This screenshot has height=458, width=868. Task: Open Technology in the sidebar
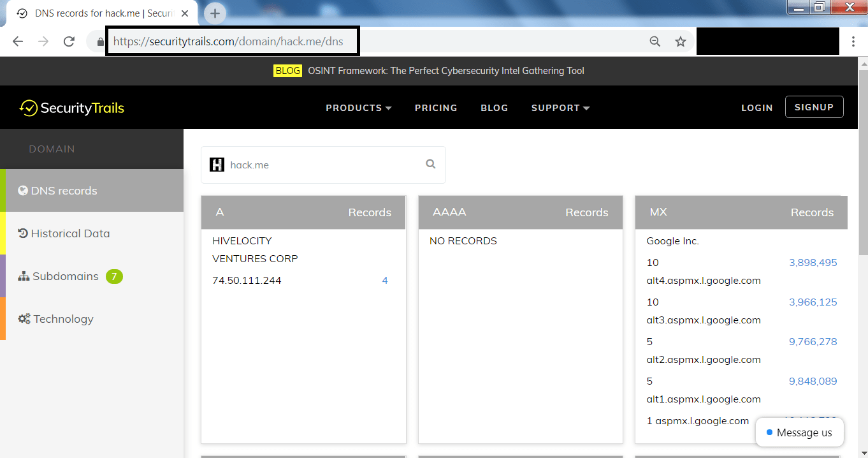(92, 319)
